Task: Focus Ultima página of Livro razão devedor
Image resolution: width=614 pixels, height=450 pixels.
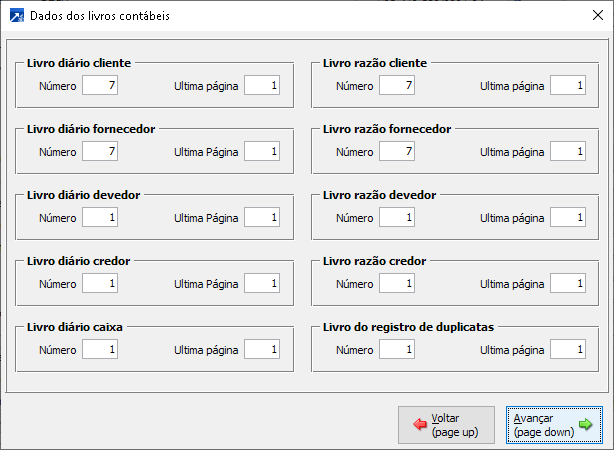Action: coord(568,218)
